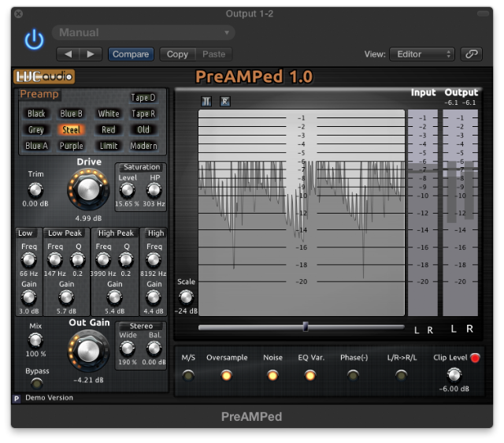The width and height of the screenshot is (504, 443).
Task: Select the Blue A preamp
Action: (36, 146)
